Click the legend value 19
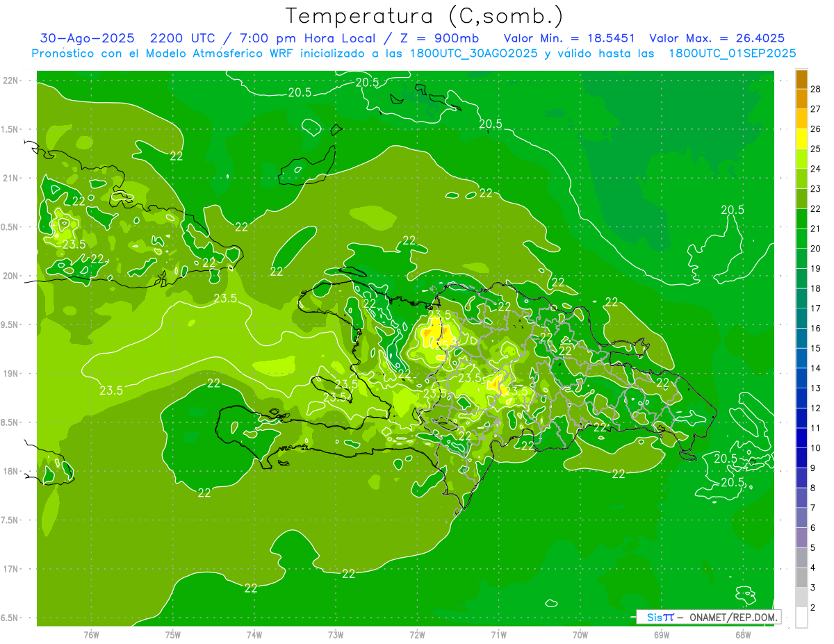 coord(815,268)
